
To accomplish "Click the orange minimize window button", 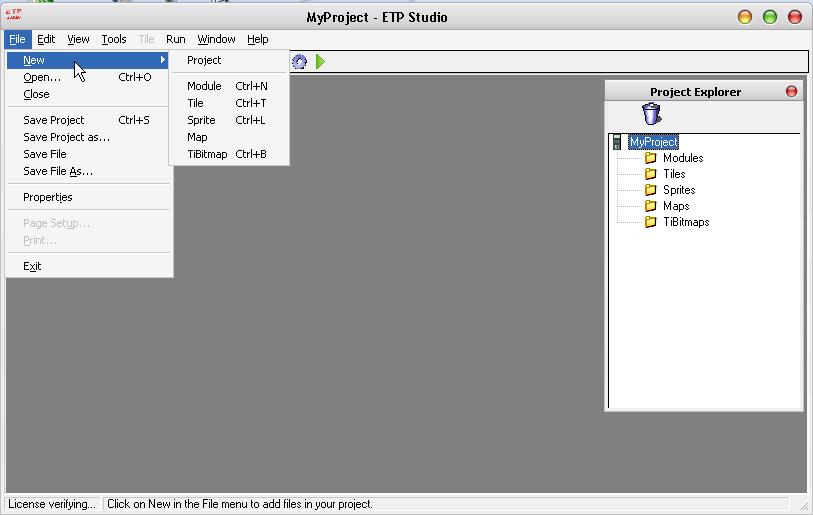I will (745, 17).
